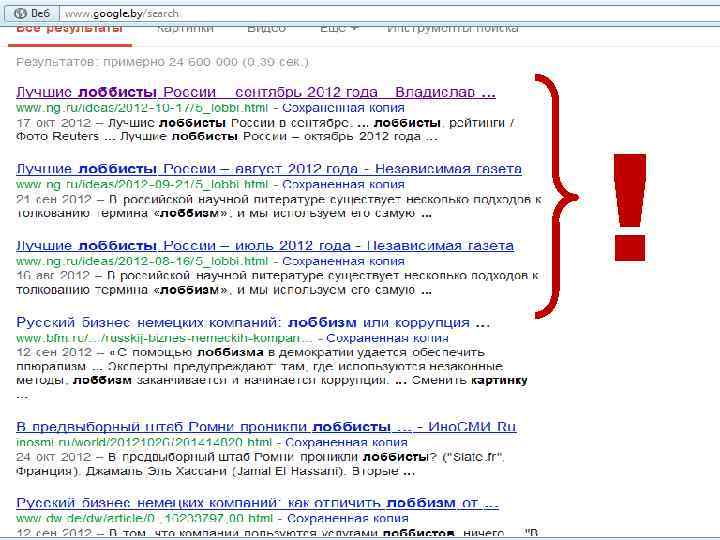The width and height of the screenshot is (720, 540).
Task: Open 'Русский бизнес немецких компаний: лоббизм или коррупция'
Action: pos(253,322)
